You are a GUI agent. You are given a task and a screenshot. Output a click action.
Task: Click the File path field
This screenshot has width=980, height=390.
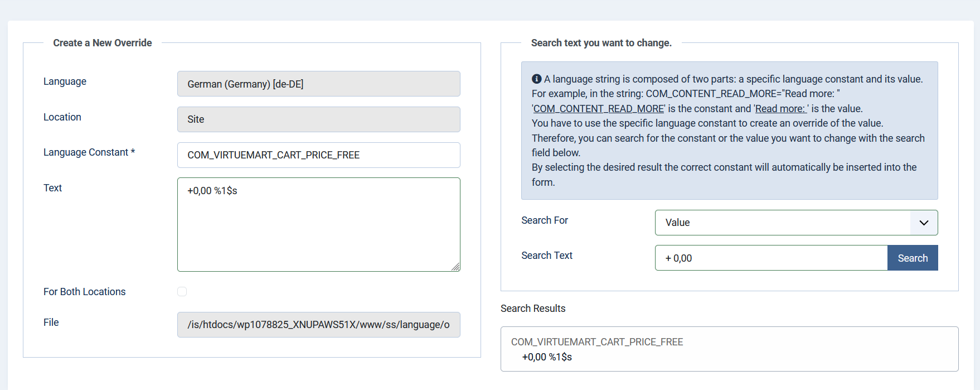click(x=318, y=325)
